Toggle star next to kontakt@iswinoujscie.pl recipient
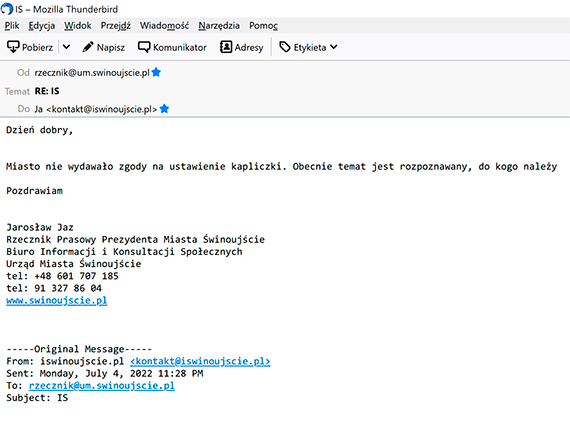 164,108
